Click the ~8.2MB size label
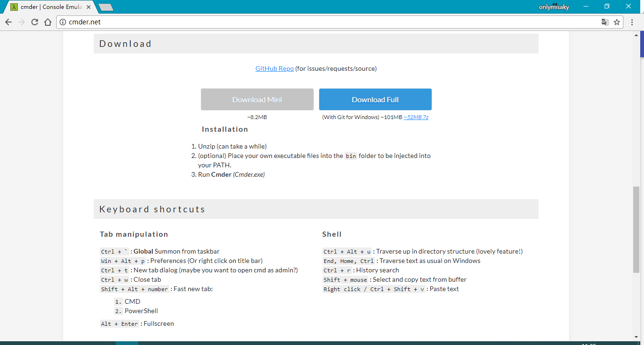 (x=257, y=117)
